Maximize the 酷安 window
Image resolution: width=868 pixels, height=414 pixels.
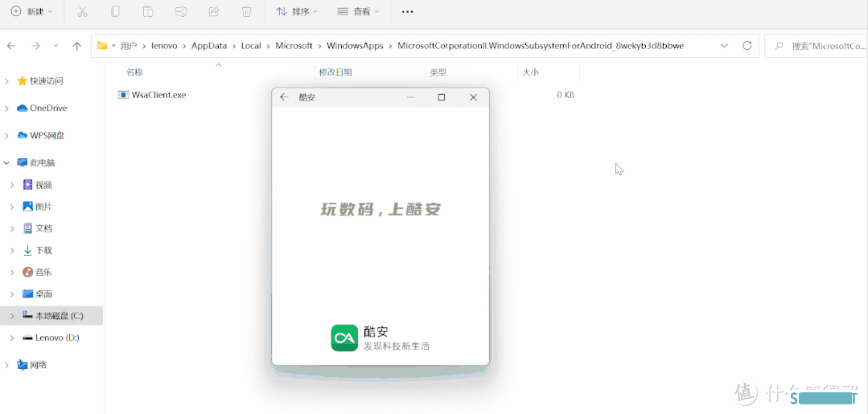tap(441, 97)
